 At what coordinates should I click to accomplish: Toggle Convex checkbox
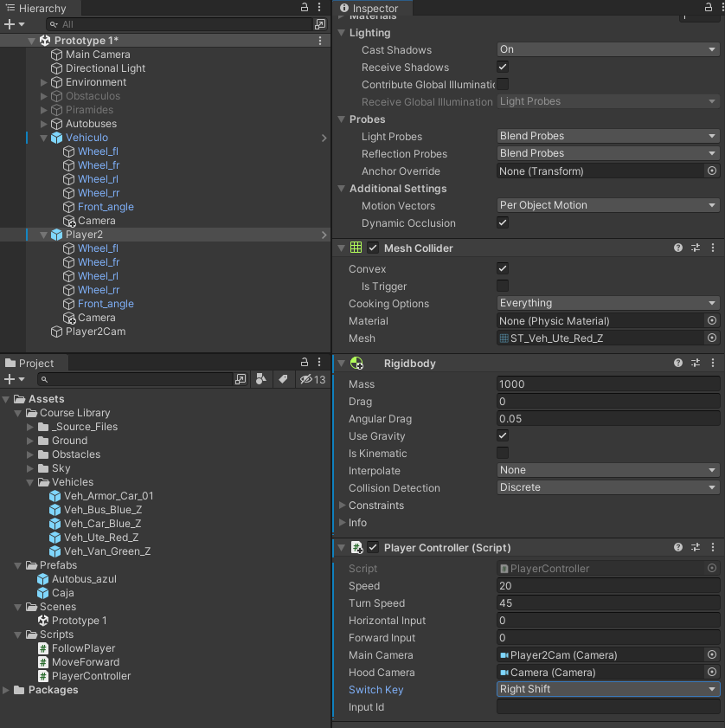(503, 268)
